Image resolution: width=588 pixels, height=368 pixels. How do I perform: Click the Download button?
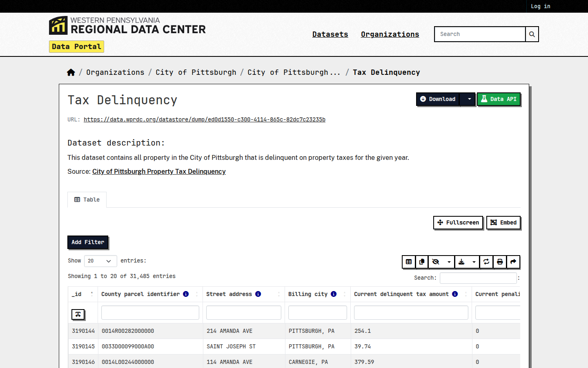[x=438, y=99]
